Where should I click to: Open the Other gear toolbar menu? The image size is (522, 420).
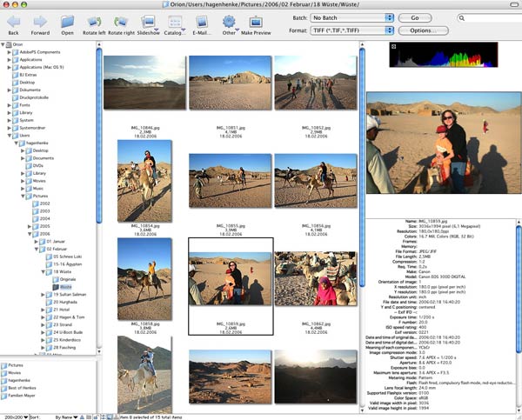click(229, 22)
